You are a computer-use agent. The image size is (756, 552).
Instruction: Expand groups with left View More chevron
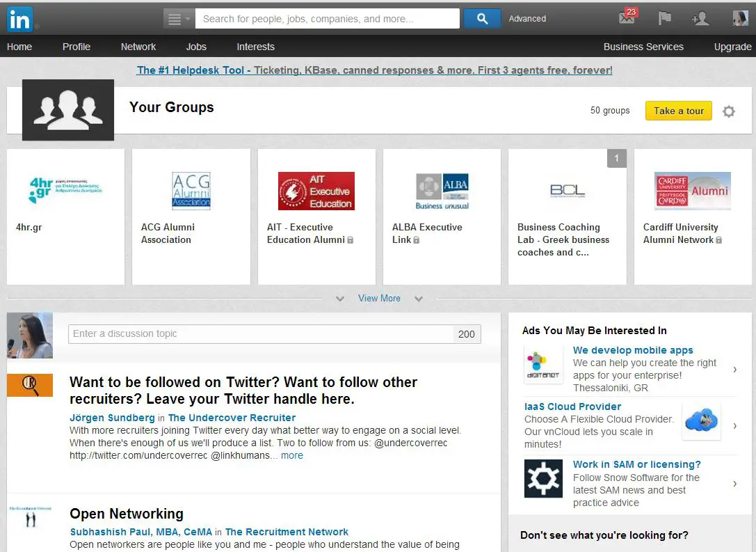(340, 299)
